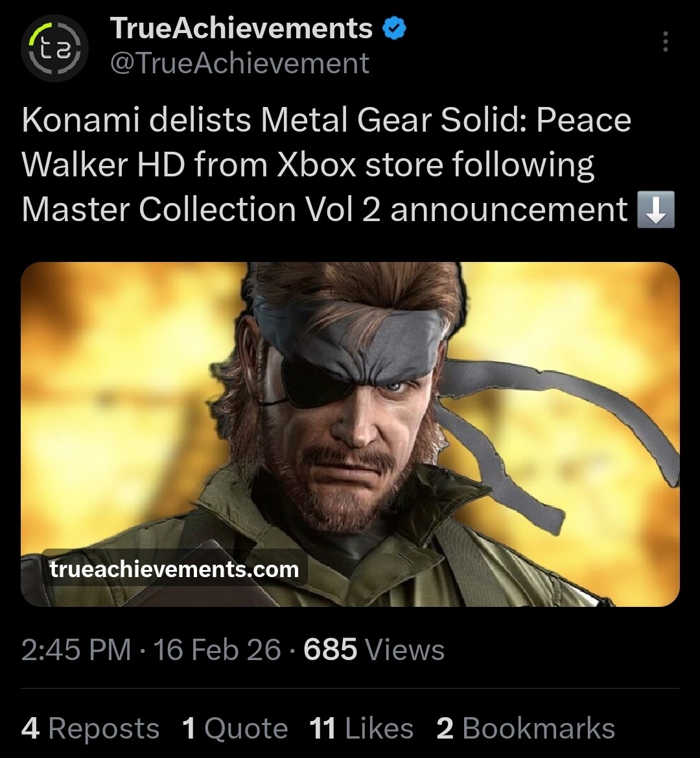Viewport: 700px width, 758px height.
Task: Click the trueachievements.com domain label
Action: coord(174,569)
